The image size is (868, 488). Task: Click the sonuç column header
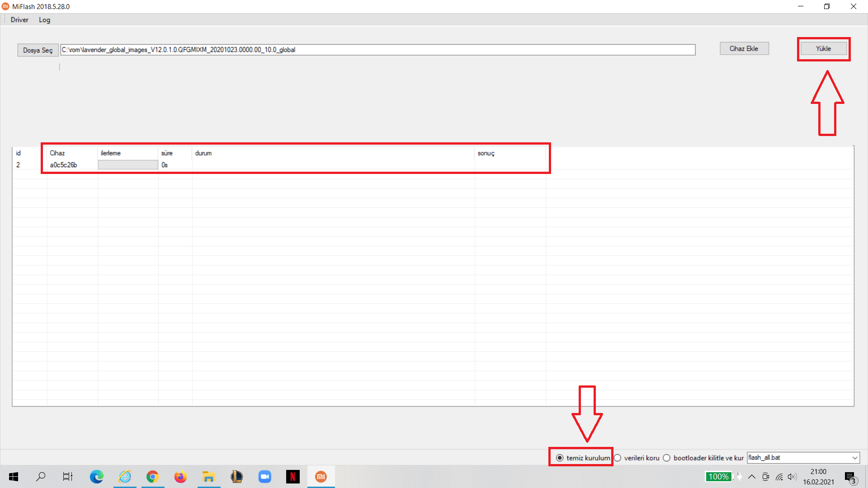(510, 153)
